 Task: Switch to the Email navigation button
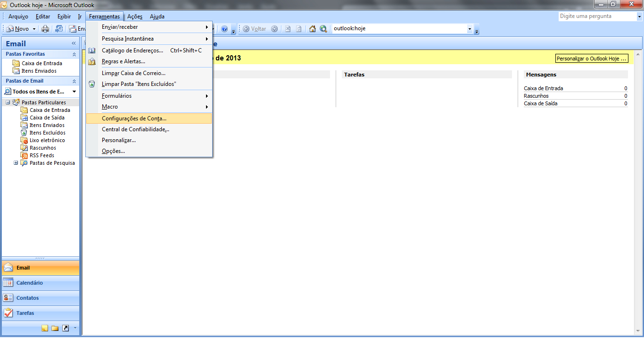(x=41, y=268)
